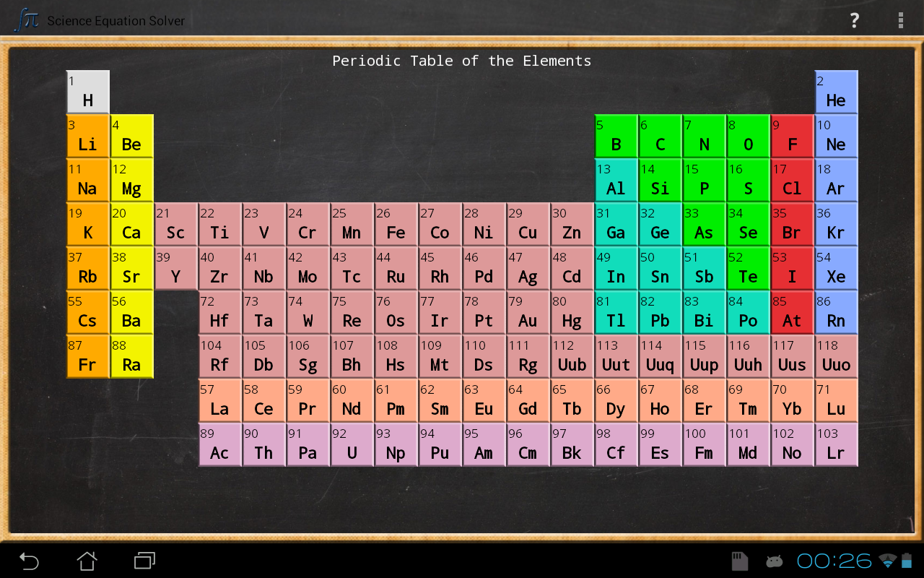Choose the Gold (Au) tile
Viewport: 924px width, 578px height.
tap(528, 312)
